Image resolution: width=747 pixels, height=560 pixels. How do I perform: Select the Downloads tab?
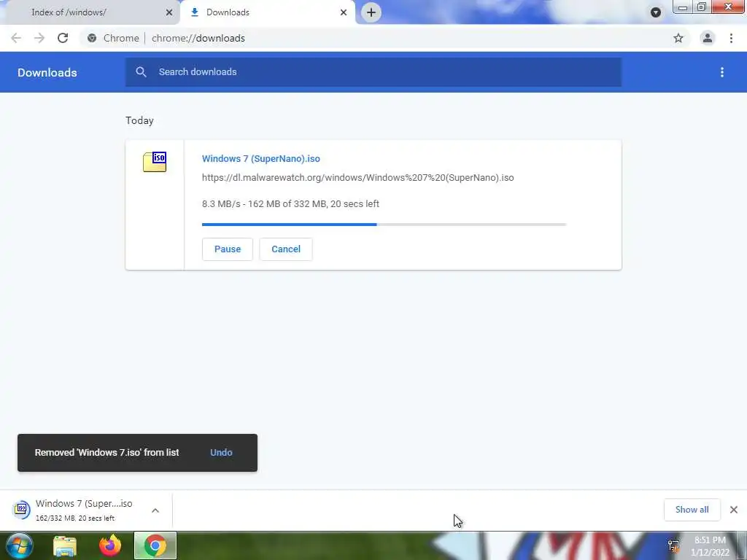(268, 12)
